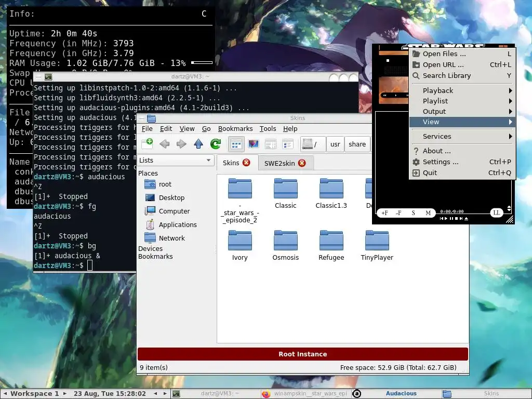Go forward with the right arrow toolbar icon
Image resolution: width=532 pixels, height=399 pixels.
tap(181, 144)
